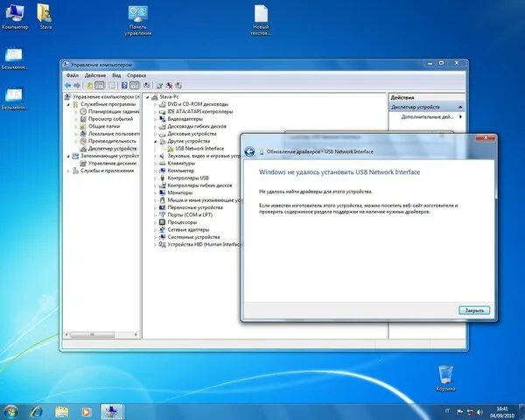
Task: Select IDE ATA/ATAPI контроллеры in device list
Action: pyautogui.click(x=199, y=111)
